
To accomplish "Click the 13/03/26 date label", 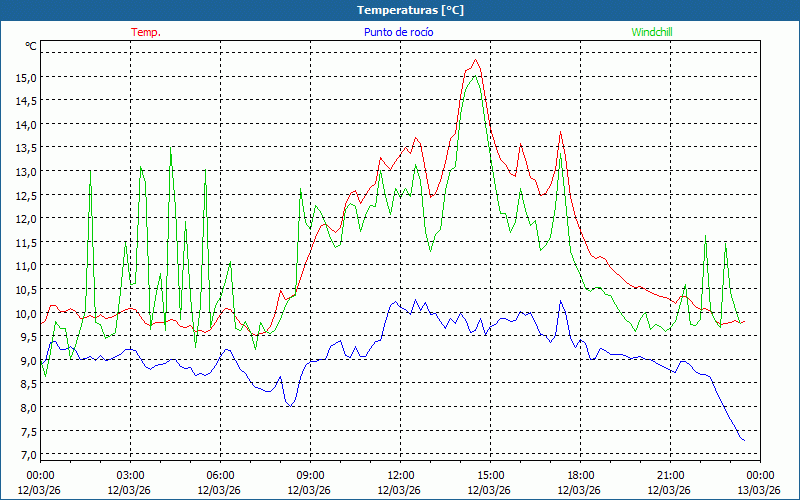I will click(x=759, y=490).
